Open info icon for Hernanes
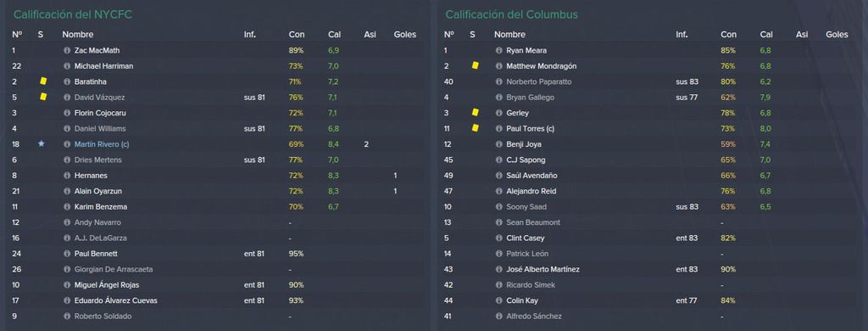This screenshot has width=868, height=331. 68,175
